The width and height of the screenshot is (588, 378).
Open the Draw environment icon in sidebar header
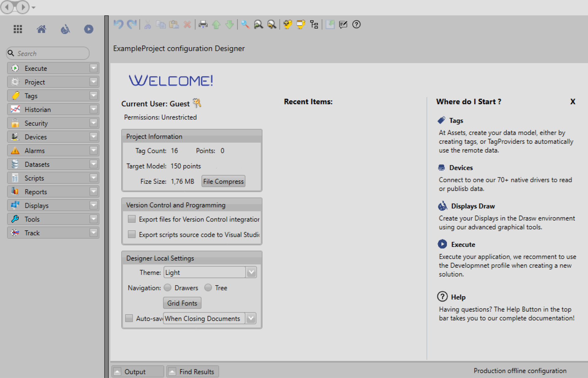[x=65, y=29]
